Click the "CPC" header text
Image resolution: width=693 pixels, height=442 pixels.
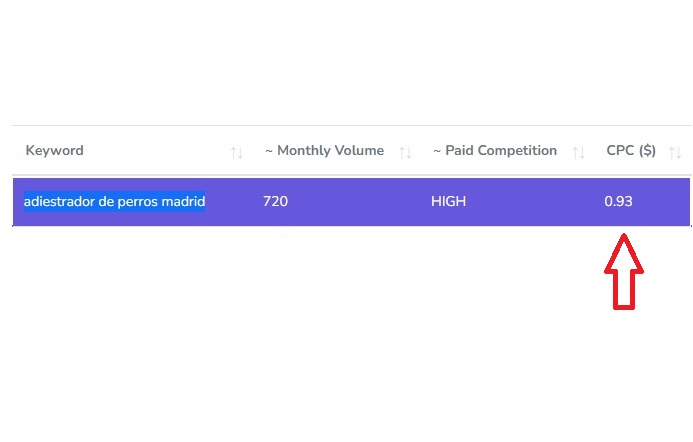[620, 151]
